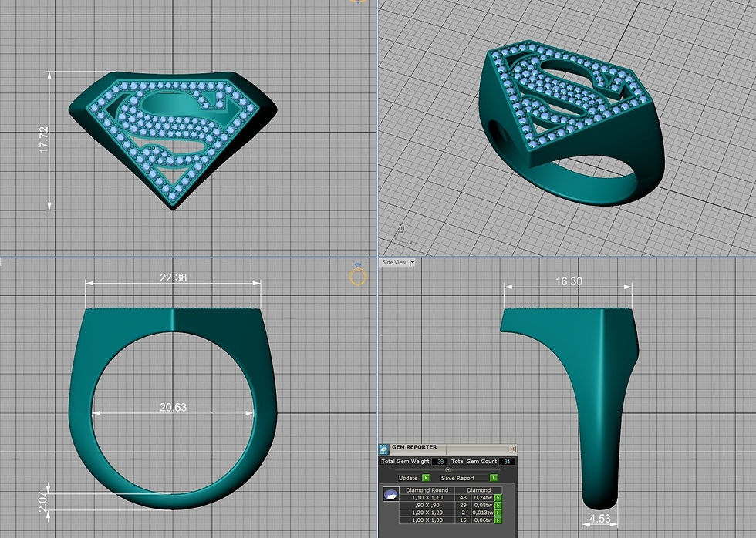Select the 22.38 width dimension label
Viewport: 756px width, 538px height.
(173, 277)
